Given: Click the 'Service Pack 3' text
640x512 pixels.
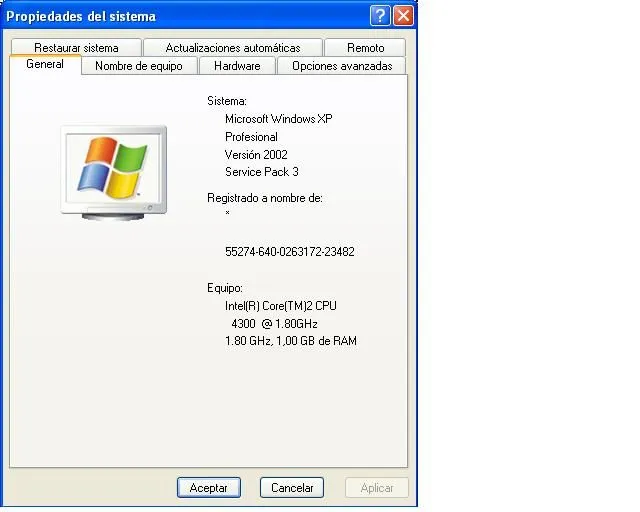Looking at the screenshot, I should pos(262,172).
